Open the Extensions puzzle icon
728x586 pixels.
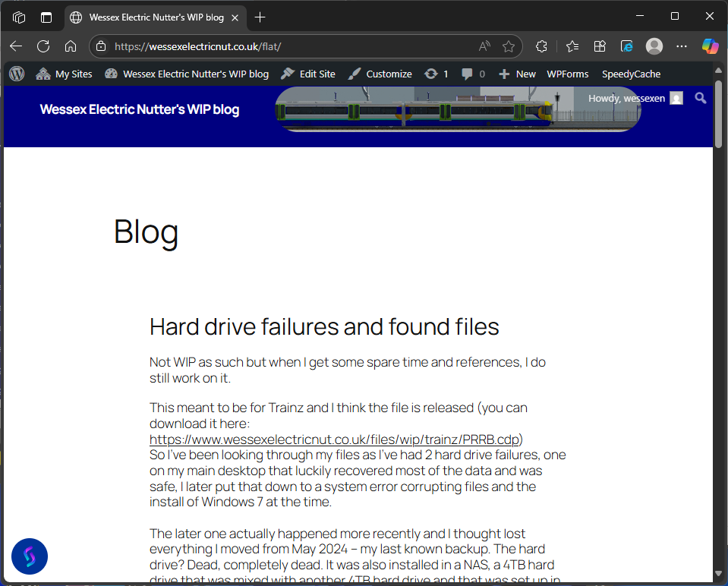(x=541, y=46)
